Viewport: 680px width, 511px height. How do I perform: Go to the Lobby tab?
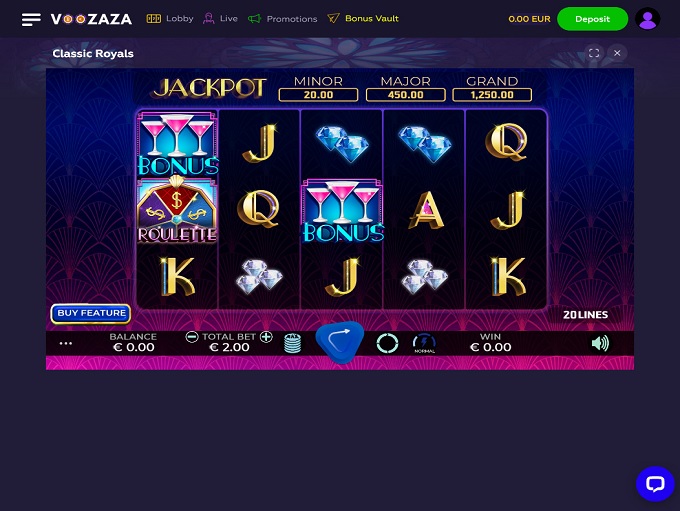coord(170,19)
